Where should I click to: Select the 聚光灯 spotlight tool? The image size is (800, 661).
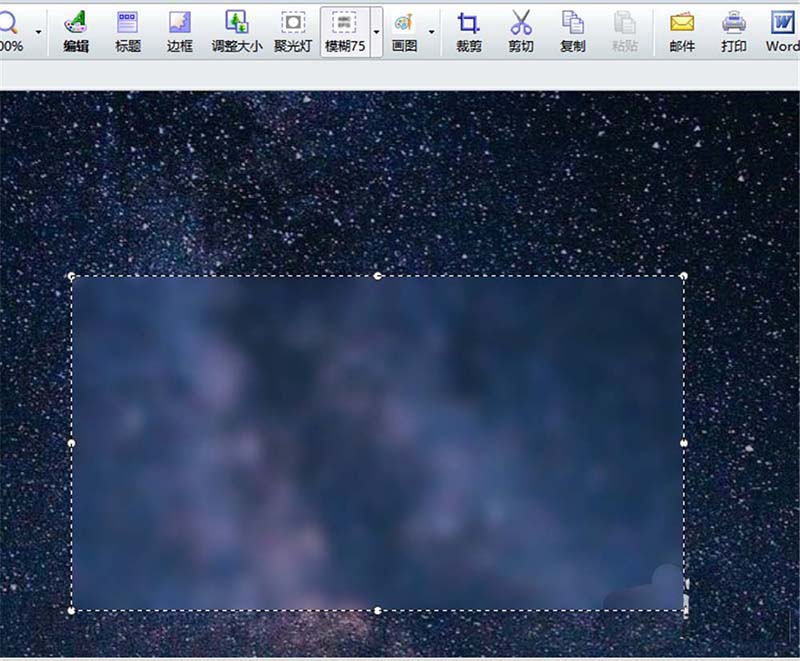click(293, 32)
